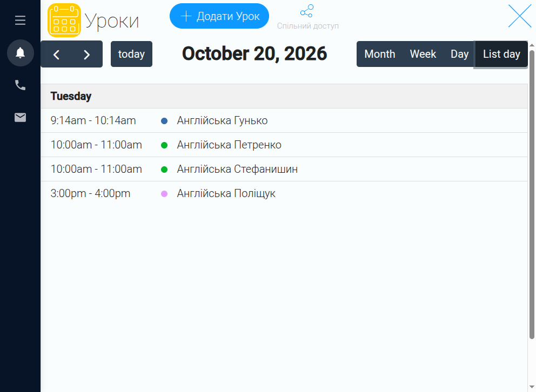The height and width of the screenshot is (392, 536).
Task: Click the green dot beside Стефанишин lesson
Action: [x=164, y=170]
